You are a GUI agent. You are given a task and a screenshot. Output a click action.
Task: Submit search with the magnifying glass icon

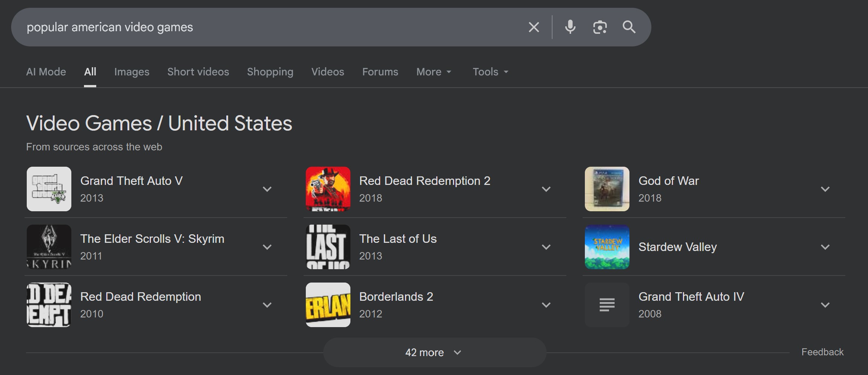pyautogui.click(x=629, y=27)
